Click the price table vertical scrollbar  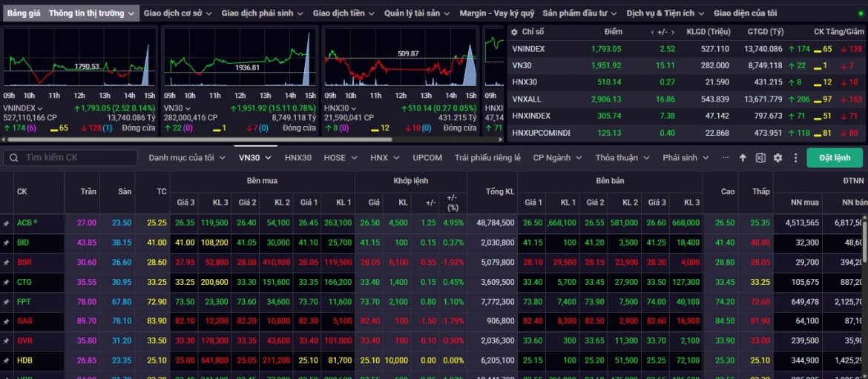point(865,241)
